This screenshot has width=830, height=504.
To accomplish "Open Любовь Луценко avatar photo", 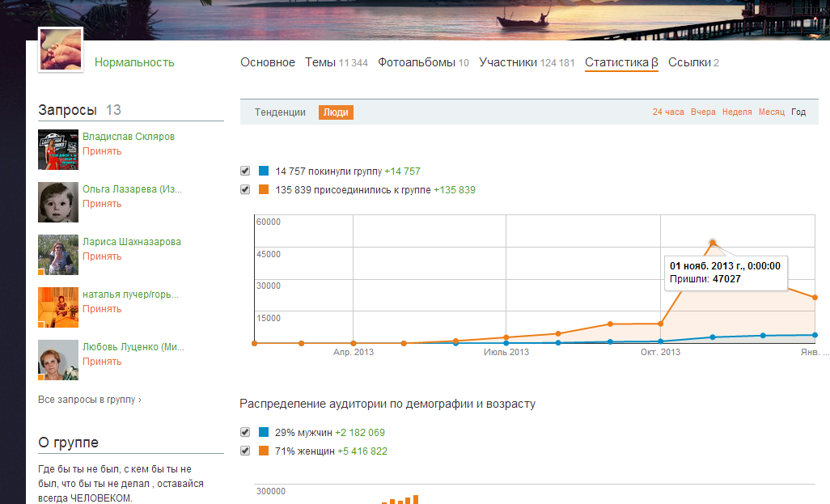I will [58, 360].
